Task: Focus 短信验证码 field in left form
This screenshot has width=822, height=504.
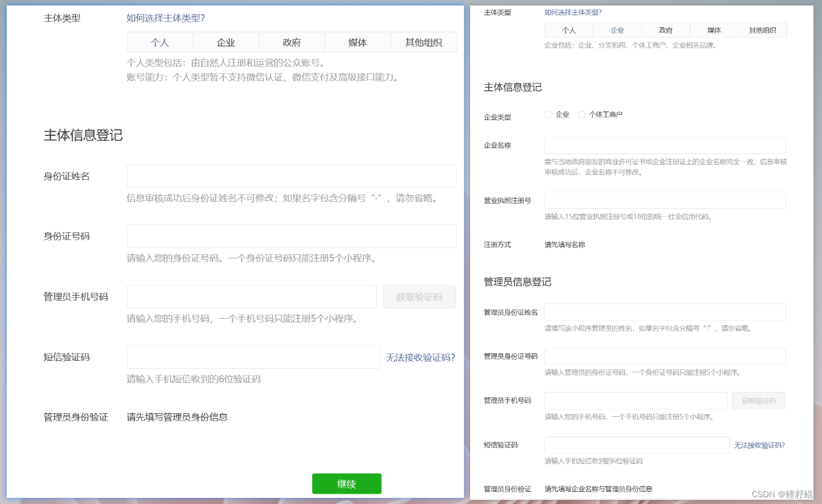Action: 254,357
